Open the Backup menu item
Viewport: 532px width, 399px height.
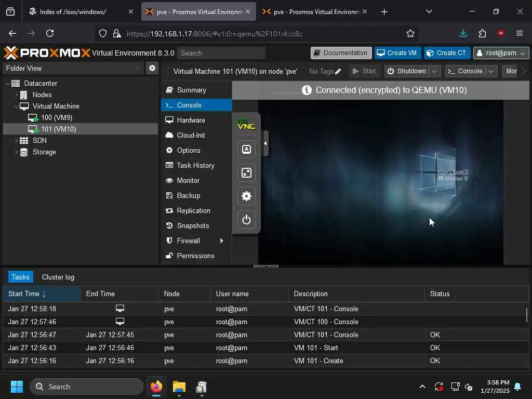(x=196, y=196)
